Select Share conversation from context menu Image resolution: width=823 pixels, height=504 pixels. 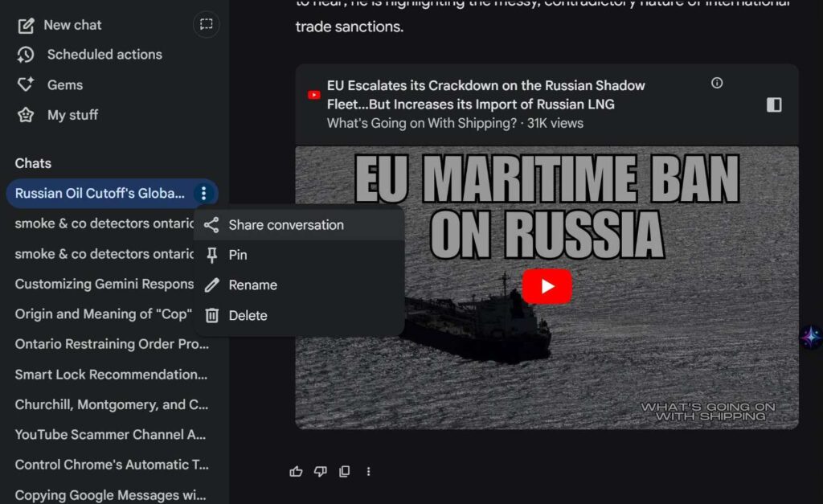[285, 225]
